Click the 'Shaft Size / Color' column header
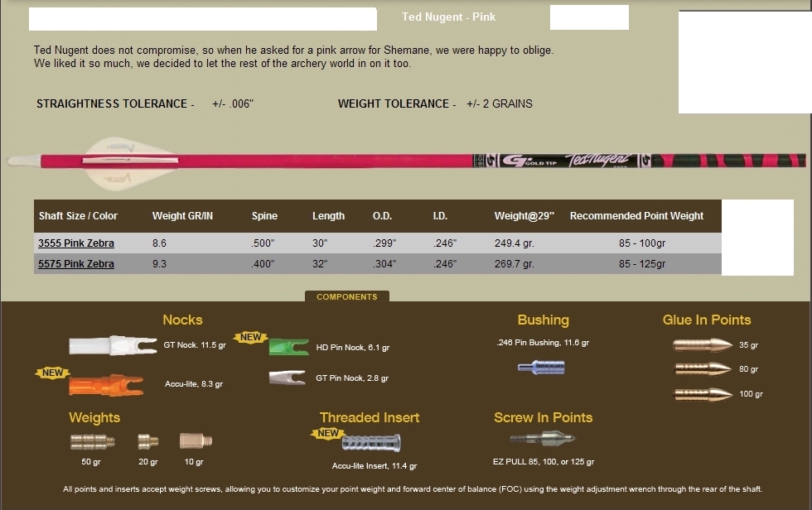The width and height of the screenshot is (812, 510). pyautogui.click(x=78, y=216)
